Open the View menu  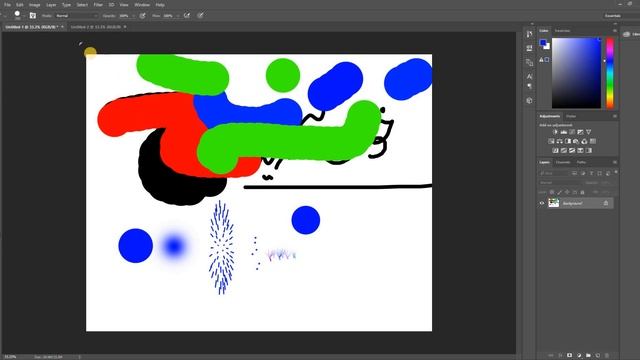(x=124, y=5)
